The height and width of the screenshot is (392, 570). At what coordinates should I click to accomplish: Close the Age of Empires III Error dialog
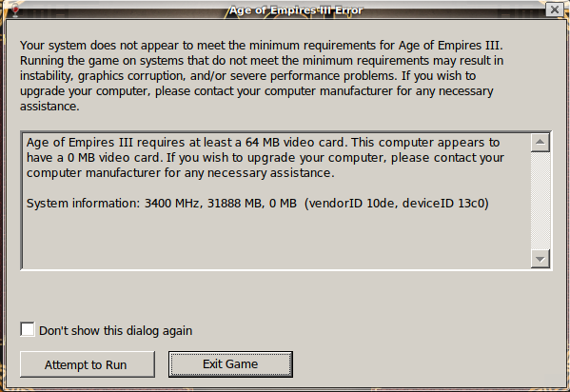click(555, 10)
